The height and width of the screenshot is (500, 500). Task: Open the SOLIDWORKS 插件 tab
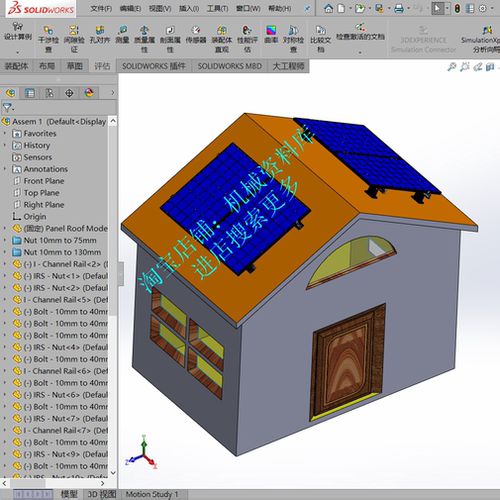tap(154, 66)
